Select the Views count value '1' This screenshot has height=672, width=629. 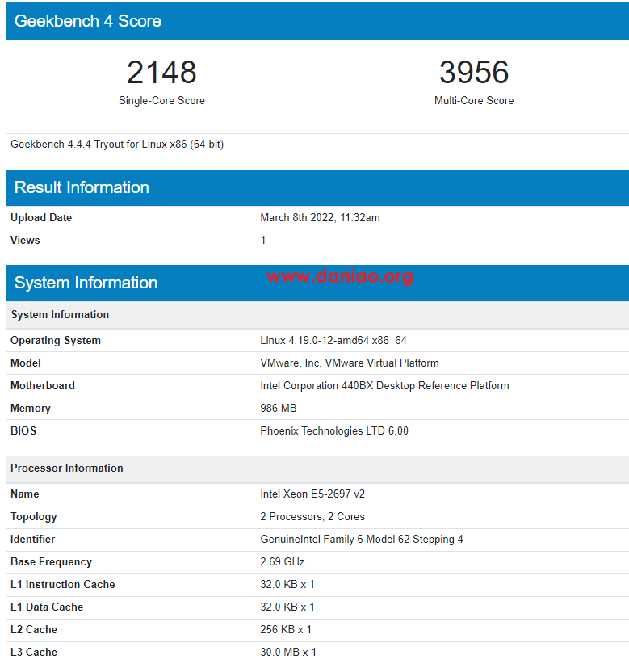pyautogui.click(x=263, y=240)
